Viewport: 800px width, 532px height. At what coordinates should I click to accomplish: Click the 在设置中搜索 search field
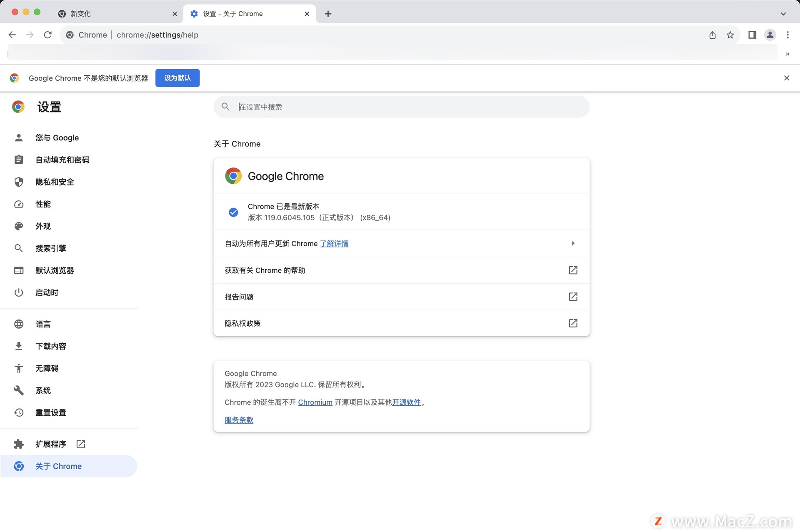tap(401, 107)
